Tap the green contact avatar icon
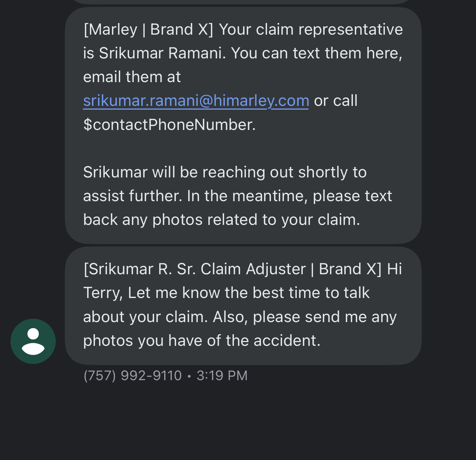This screenshot has width=476, height=460. [33, 341]
